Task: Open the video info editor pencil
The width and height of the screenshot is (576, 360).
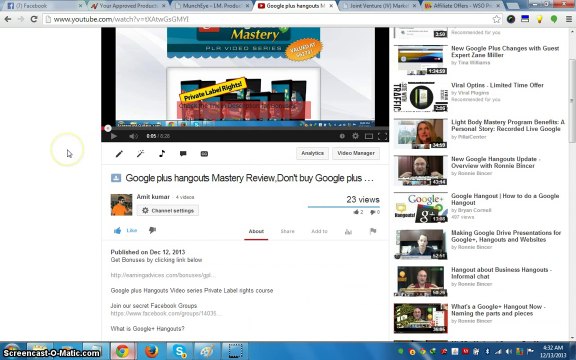Action: [119, 154]
